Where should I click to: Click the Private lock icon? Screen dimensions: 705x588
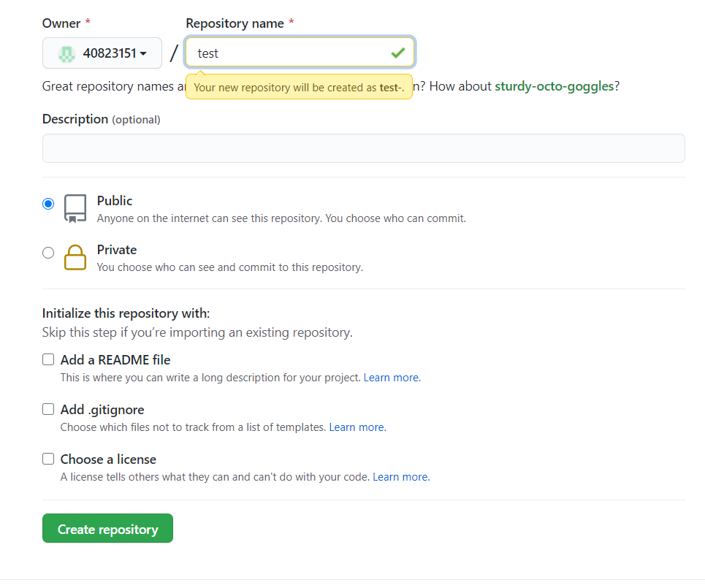75,257
